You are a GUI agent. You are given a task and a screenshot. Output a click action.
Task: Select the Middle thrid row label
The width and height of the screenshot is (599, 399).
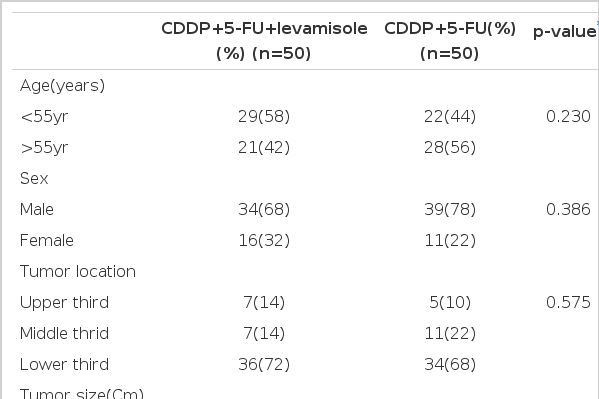[x=64, y=333]
